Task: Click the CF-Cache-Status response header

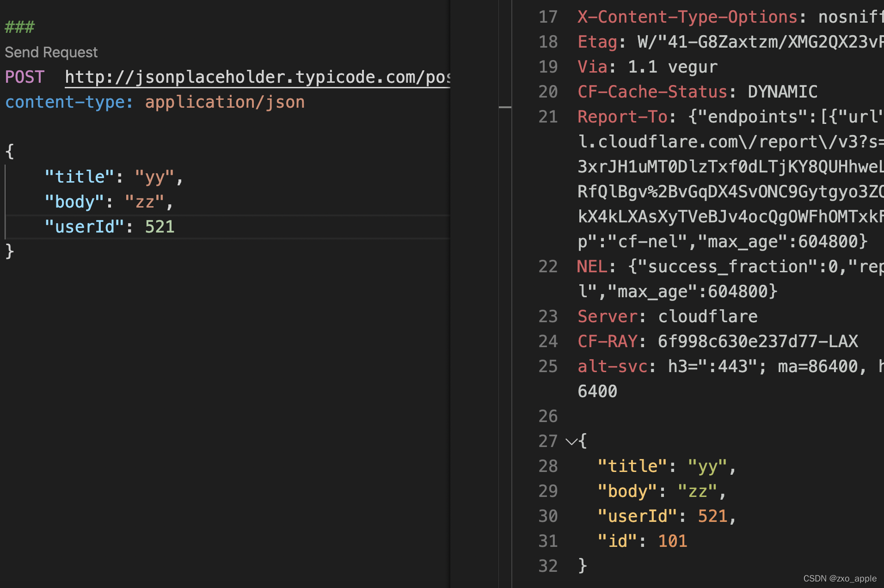Action: 652,92
